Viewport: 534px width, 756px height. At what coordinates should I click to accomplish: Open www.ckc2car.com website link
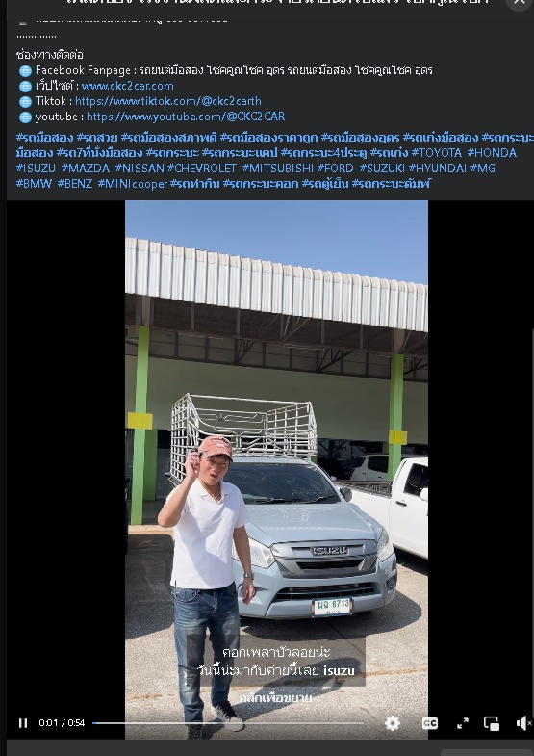coord(128,86)
